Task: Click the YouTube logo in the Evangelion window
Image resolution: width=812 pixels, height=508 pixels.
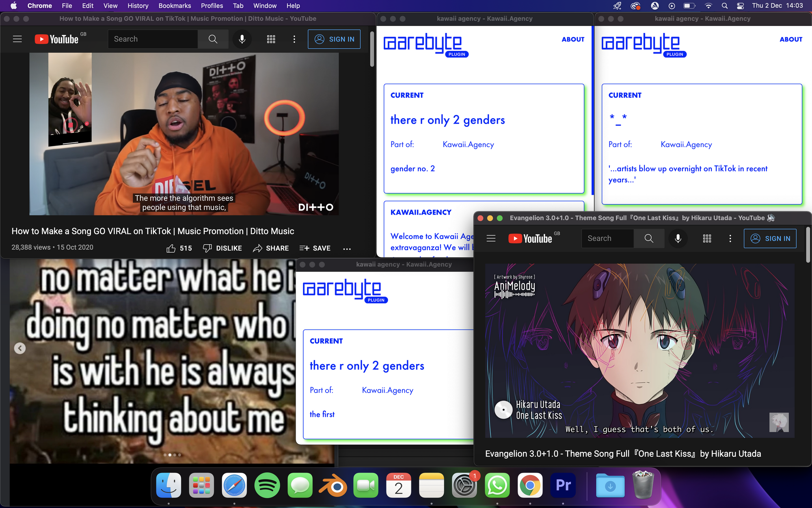Action: pos(530,239)
